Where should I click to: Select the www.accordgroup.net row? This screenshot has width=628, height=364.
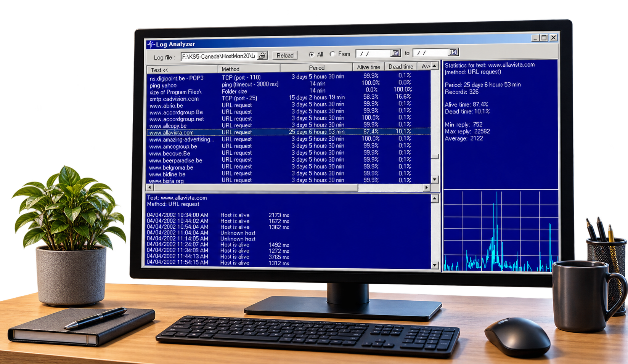click(289, 119)
